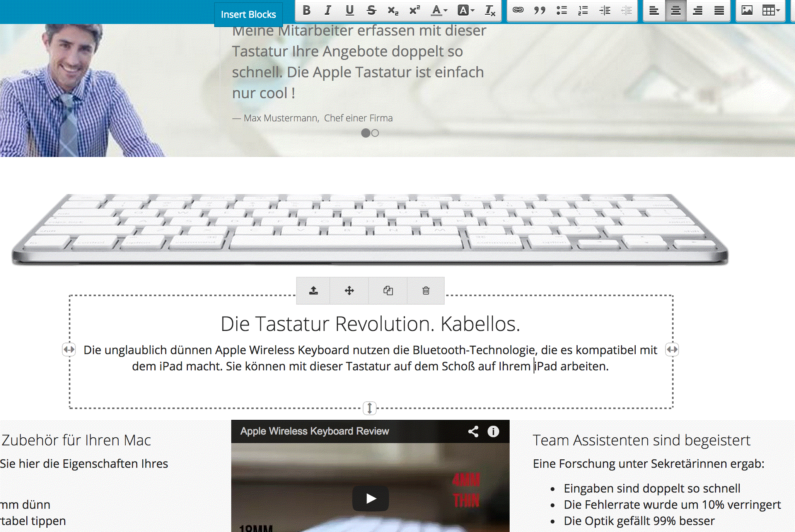Delete block with trash icon
Image resolution: width=795 pixels, height=532 pixels.
pos(426,291)
